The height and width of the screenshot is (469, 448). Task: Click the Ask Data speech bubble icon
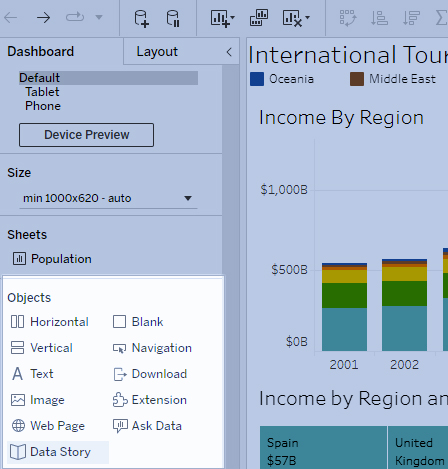coord(120,426)
